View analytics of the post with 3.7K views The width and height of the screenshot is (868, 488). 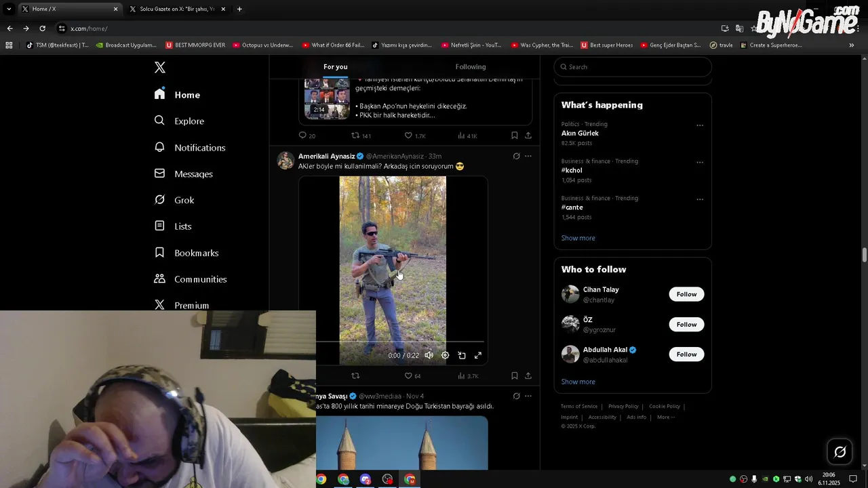[468, 375]
